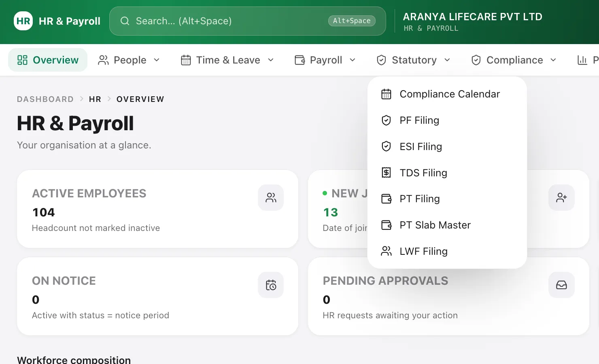The height and width of the screenshot is (364, 599).
Task: Click 'Headcount not marked inactive' text
Action: pos(96,228)
